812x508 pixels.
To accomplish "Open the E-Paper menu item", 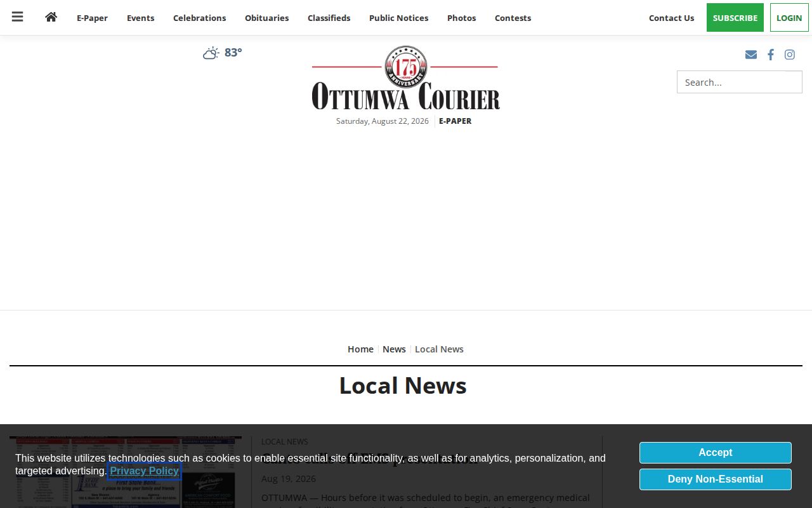I will 92,18.
